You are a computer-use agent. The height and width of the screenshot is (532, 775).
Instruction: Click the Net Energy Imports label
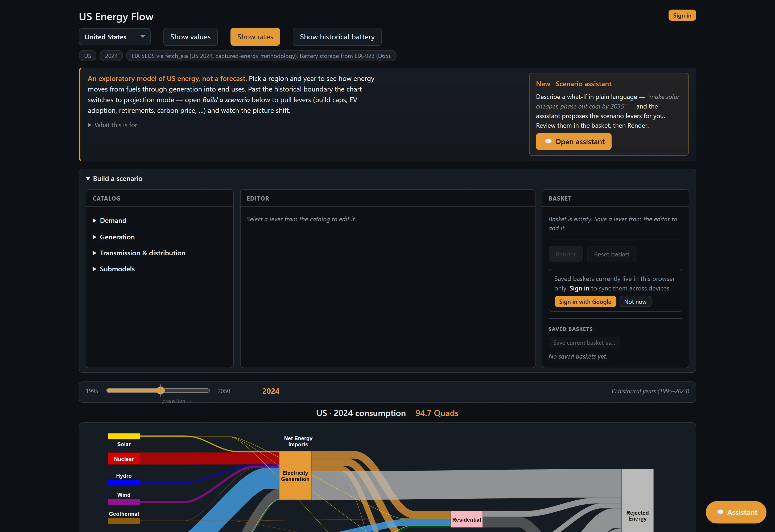click(x=298, y=441)
